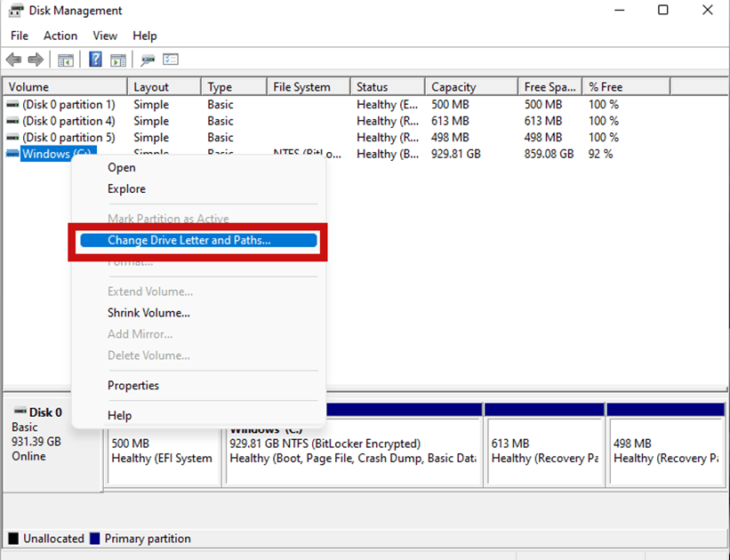
Task: Click the drive icon of Disk 0 partition 4
Action: pyautogui.click(x=12, y=121)
